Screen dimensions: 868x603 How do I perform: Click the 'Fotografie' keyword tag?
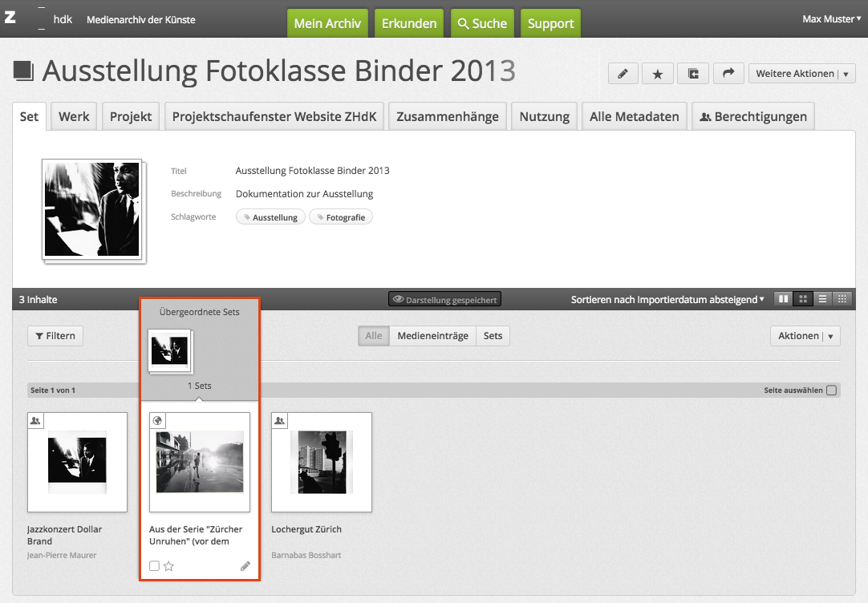pos(341,217)
